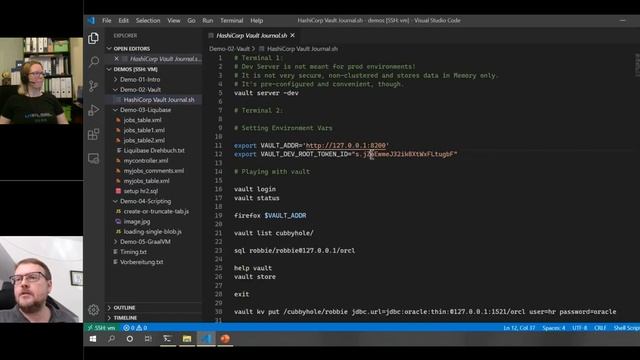The width and height of the screenshot is (640, 360).
Task: Switch to PowerPoint on taskbar
Action: click(225, 339)
